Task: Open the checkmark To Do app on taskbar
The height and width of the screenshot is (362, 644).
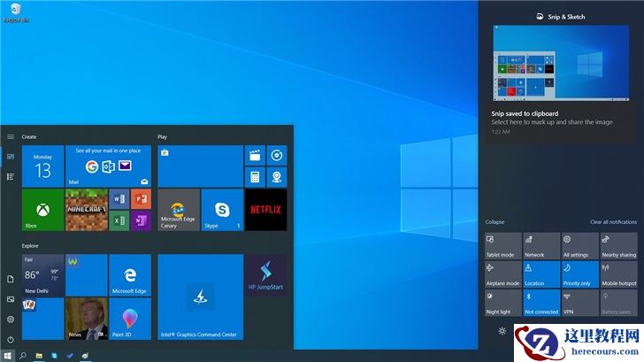Action: pos(70,356)
